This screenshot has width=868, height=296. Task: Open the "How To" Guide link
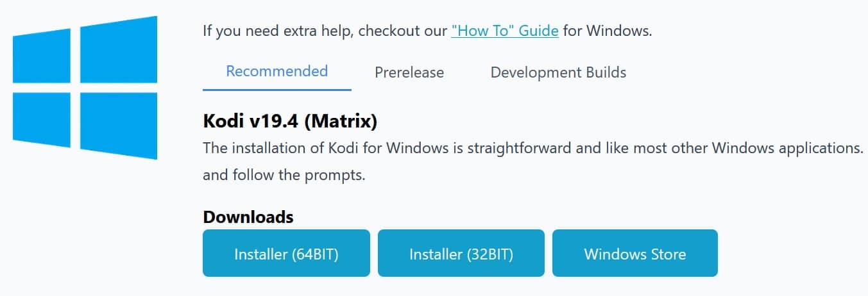coord(505,30)
